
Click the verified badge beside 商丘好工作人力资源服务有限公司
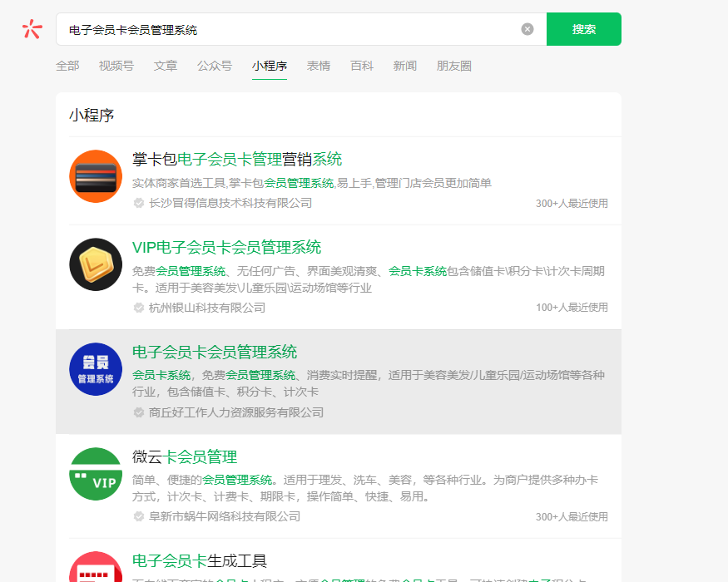click(138, 412)
